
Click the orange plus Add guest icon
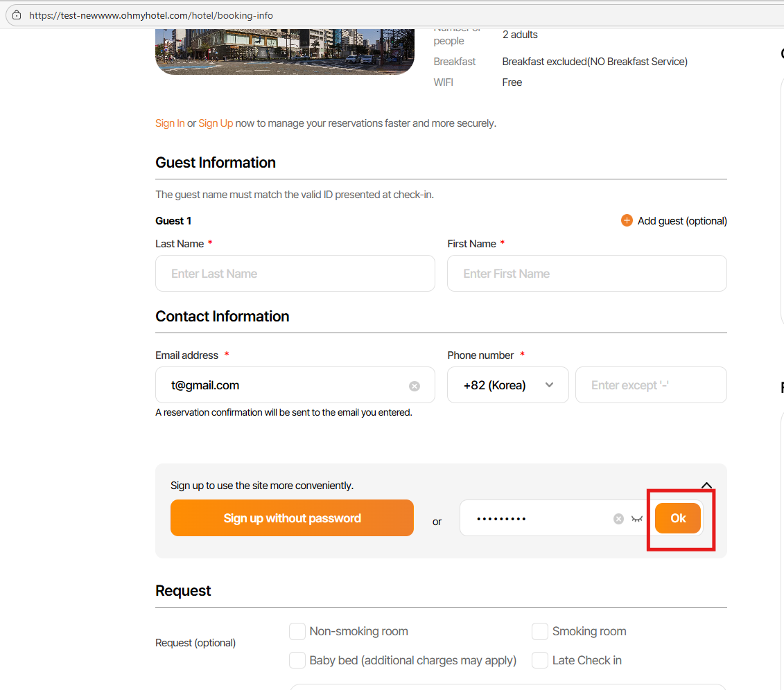point(627,221)
